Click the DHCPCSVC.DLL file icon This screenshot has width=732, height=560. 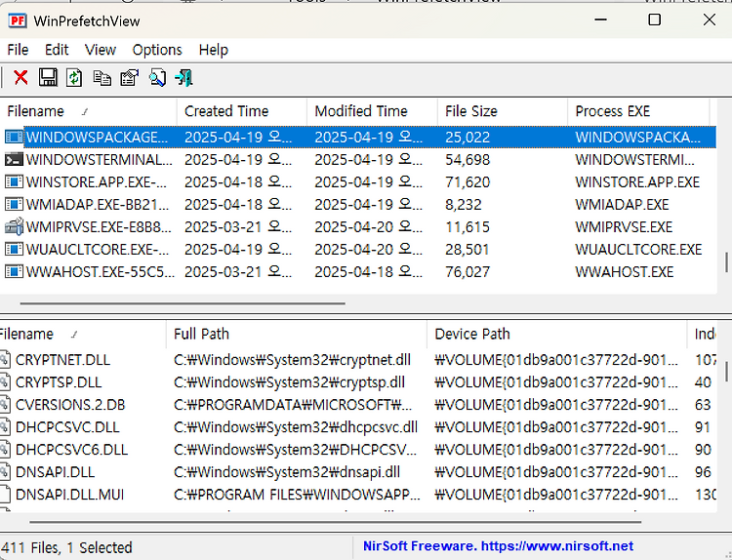(5, 427)
